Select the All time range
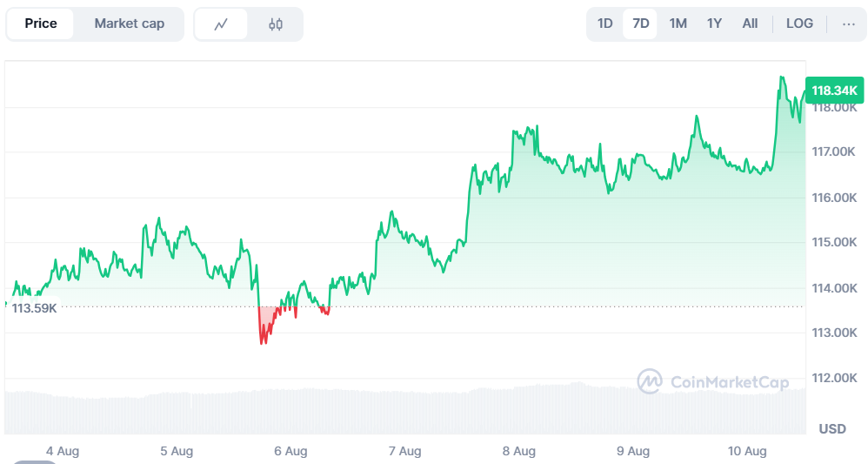This screenshot has width=868, height=464. (x=750, y=24)
